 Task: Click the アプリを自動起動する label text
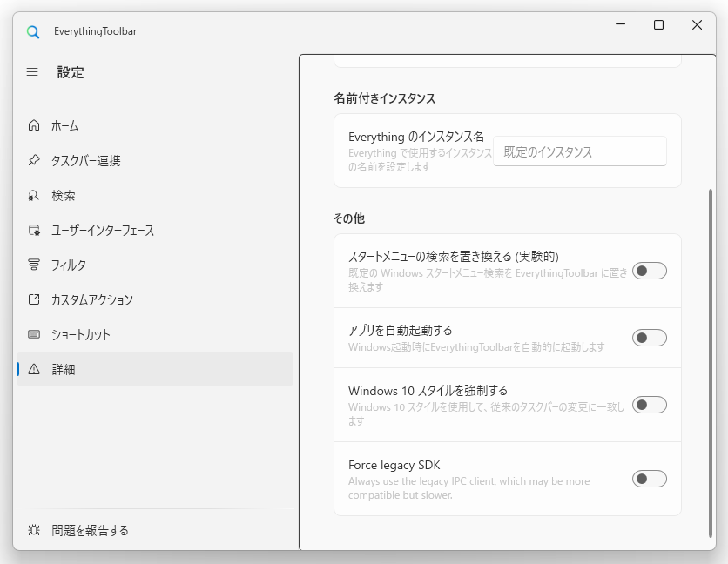[401, 330]
